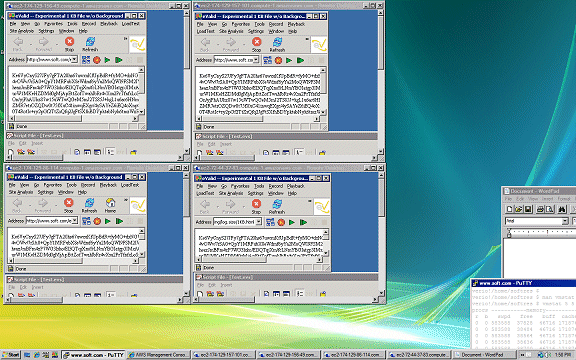Switch to AWS Management Console taskbar button

[159, 355]
